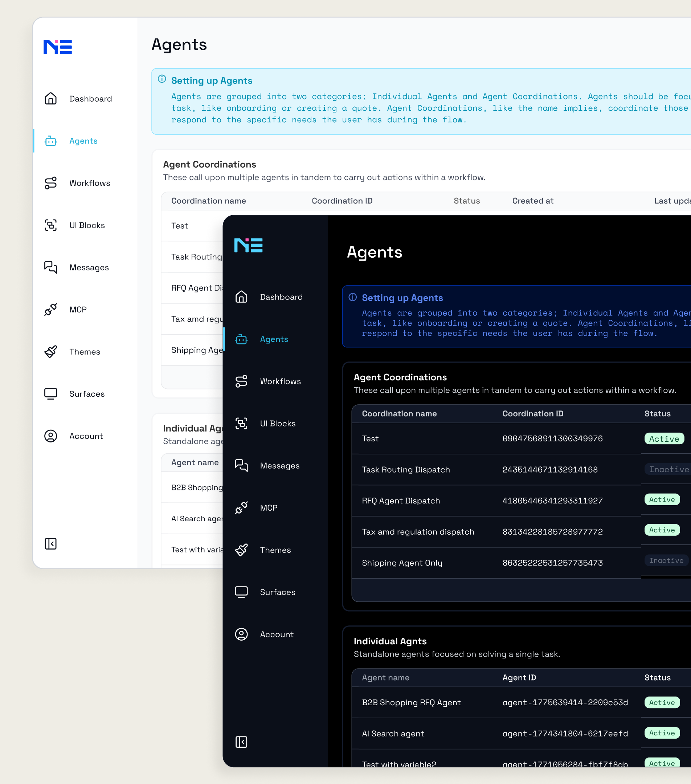Click coordination ID 41805446341293311927
Viewport: 691px width, 784px height.
(x=552, y=501)
